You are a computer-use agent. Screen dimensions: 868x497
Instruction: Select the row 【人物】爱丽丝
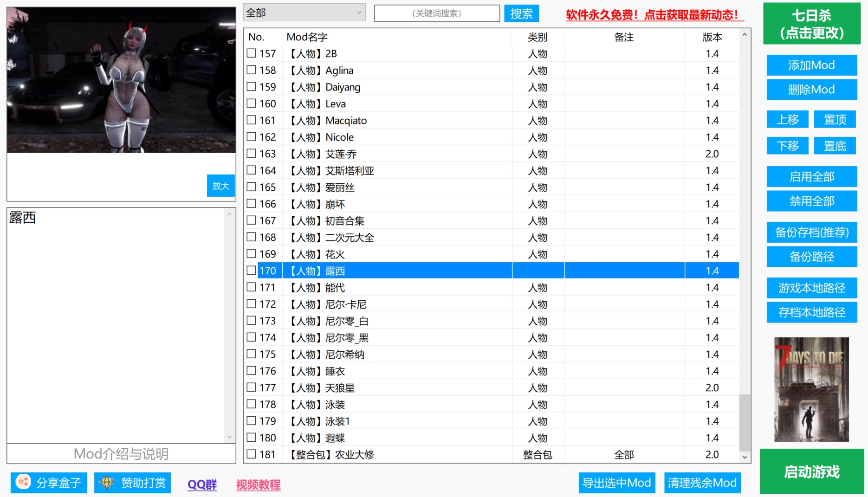[492, 187]
